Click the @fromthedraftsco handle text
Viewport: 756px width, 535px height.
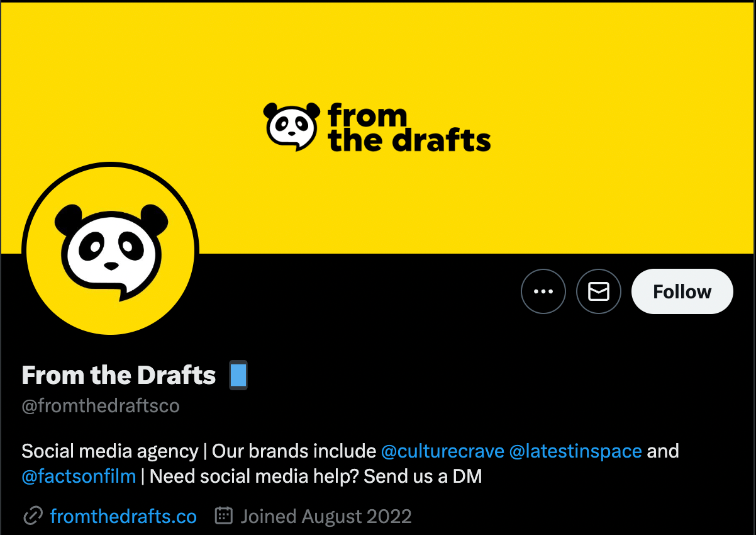(x=101, y=406)
